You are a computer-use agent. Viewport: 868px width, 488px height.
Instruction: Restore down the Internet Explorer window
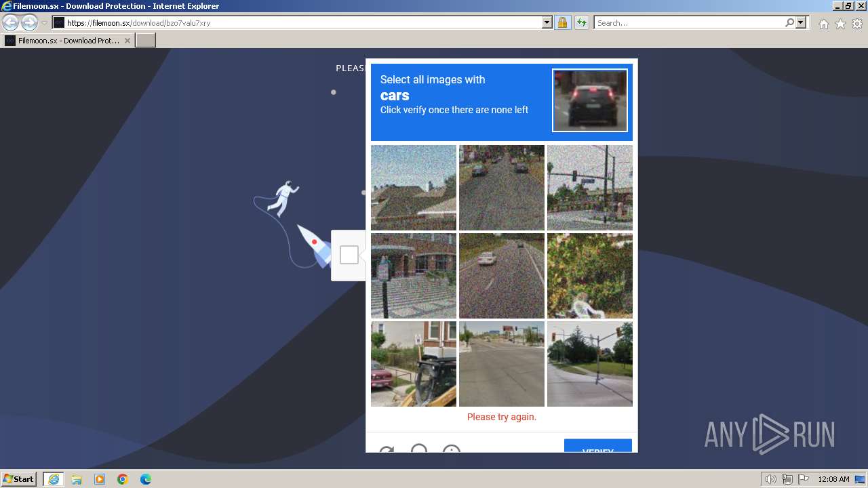click(x=849, y=6)
